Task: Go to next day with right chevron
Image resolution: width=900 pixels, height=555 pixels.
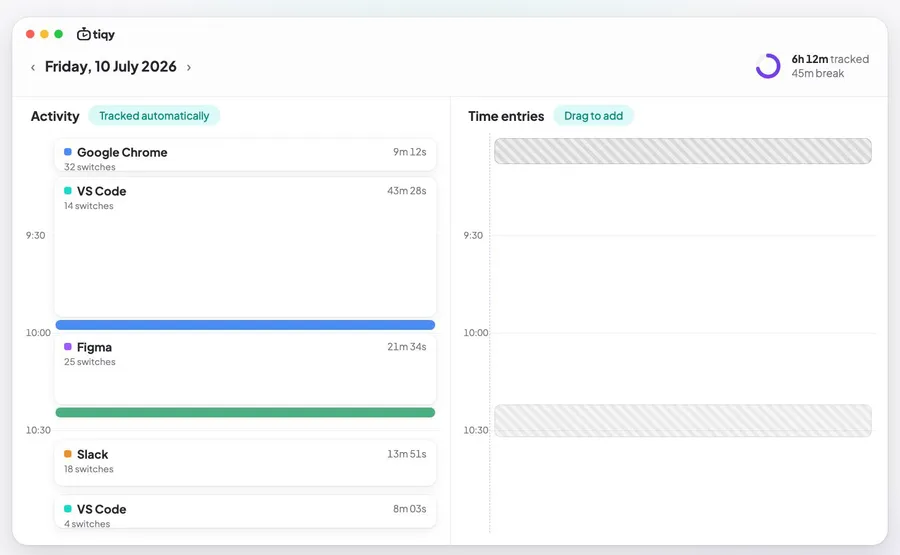Action: [x=189, y=68]
